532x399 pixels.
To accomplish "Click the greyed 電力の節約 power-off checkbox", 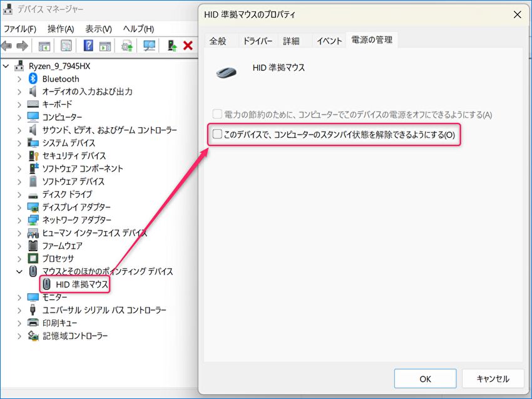I will (x=217, y=115).
